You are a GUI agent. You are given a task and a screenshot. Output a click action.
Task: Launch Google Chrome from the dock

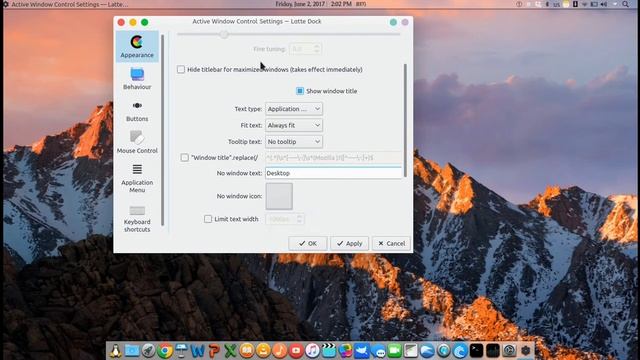point(165,351)
